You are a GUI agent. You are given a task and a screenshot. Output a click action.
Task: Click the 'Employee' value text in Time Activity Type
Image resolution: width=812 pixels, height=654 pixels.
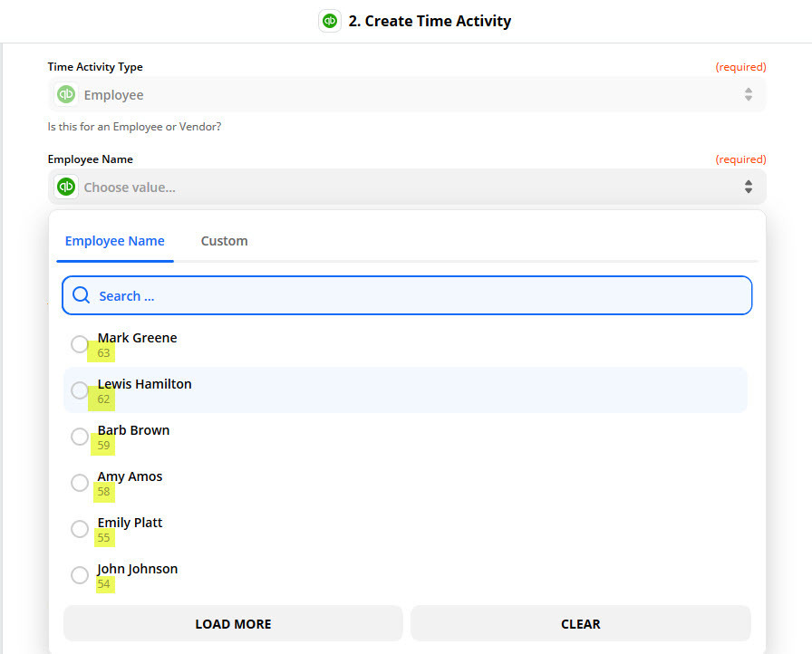point(114,95)
